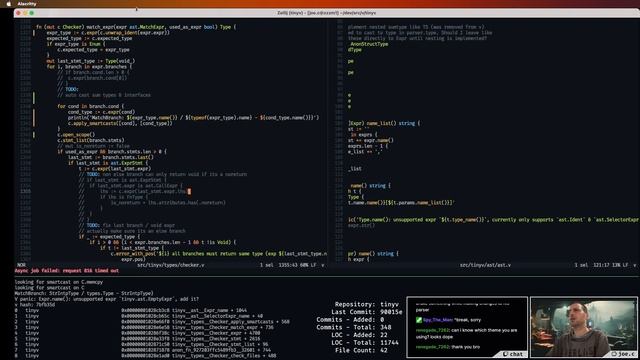This screenshot has height=360, width=640.
Task: Click the orange cursor block in the checker pane
Action: [x=189, y=191]
